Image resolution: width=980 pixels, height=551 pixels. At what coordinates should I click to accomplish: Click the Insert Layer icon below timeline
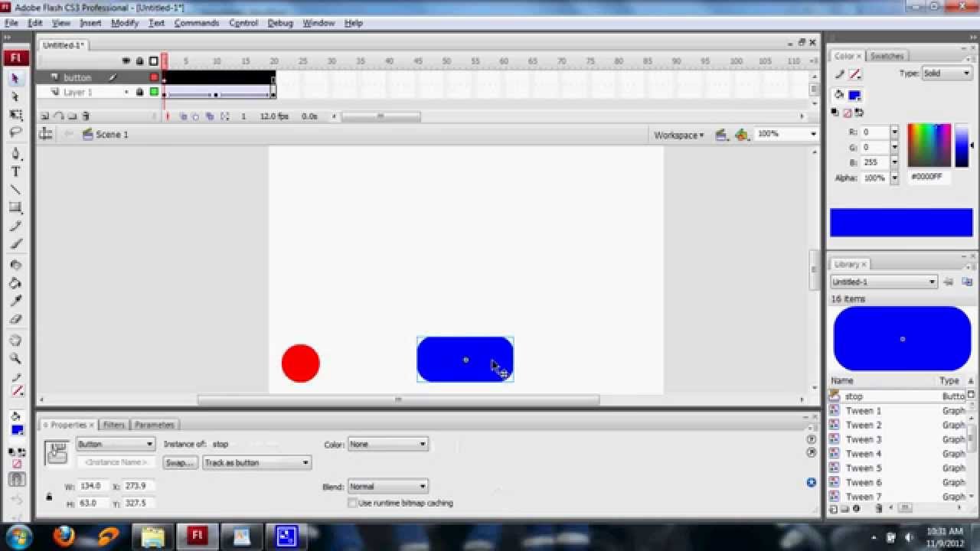(x=45, y=116)
